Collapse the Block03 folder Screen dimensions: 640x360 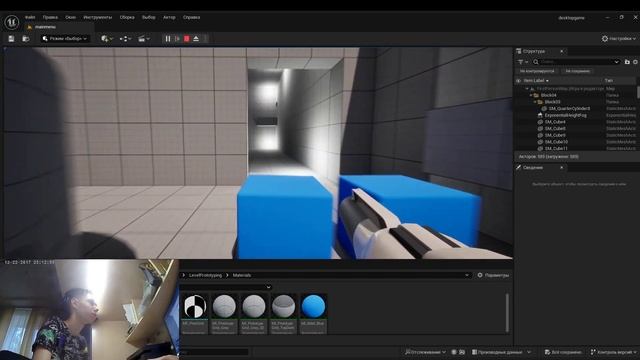pyautogui.click(x=535, y=102)
